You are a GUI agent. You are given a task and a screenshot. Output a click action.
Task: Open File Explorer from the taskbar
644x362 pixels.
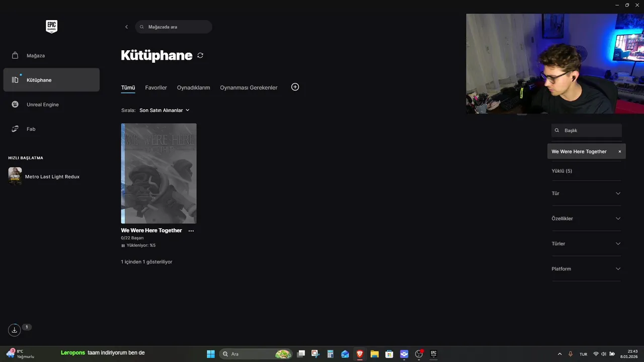[x=374, y=354]
